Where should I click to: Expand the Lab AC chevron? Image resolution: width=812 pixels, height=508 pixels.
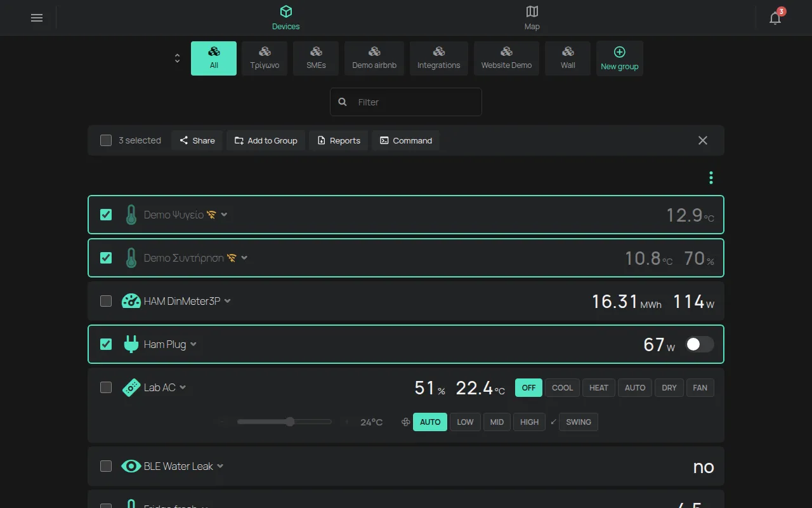point(183,387)
